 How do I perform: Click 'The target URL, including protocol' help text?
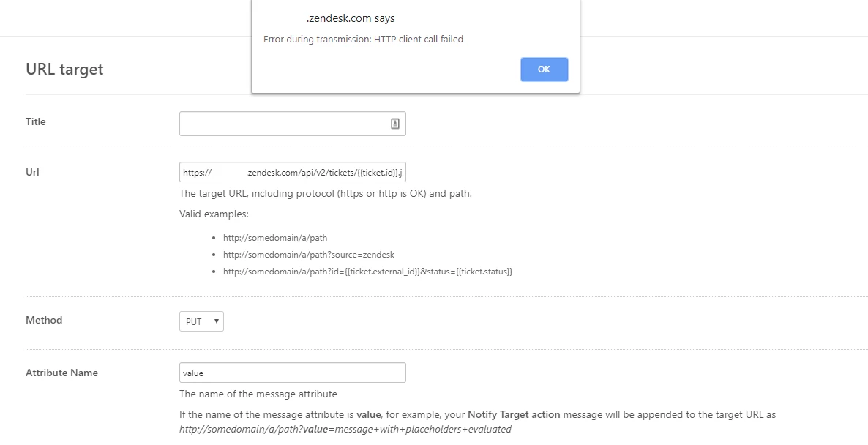pyautogui.click(x=326, y=194)
